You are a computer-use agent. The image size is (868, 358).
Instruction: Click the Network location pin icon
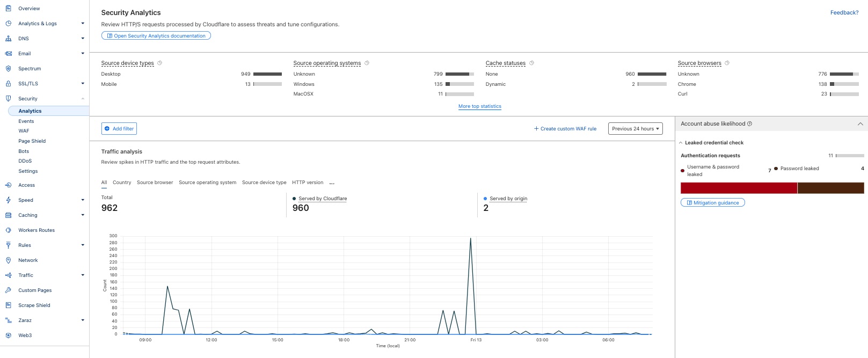click(8, 260)
